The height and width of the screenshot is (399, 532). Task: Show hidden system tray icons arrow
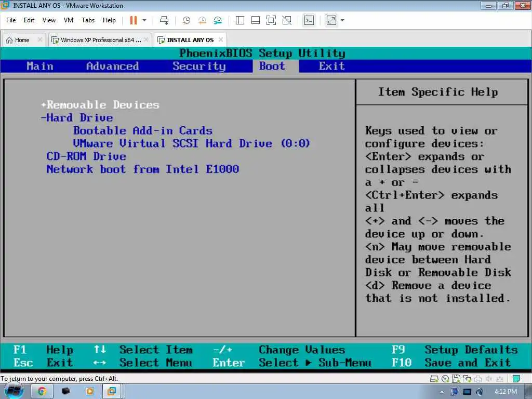442,392
